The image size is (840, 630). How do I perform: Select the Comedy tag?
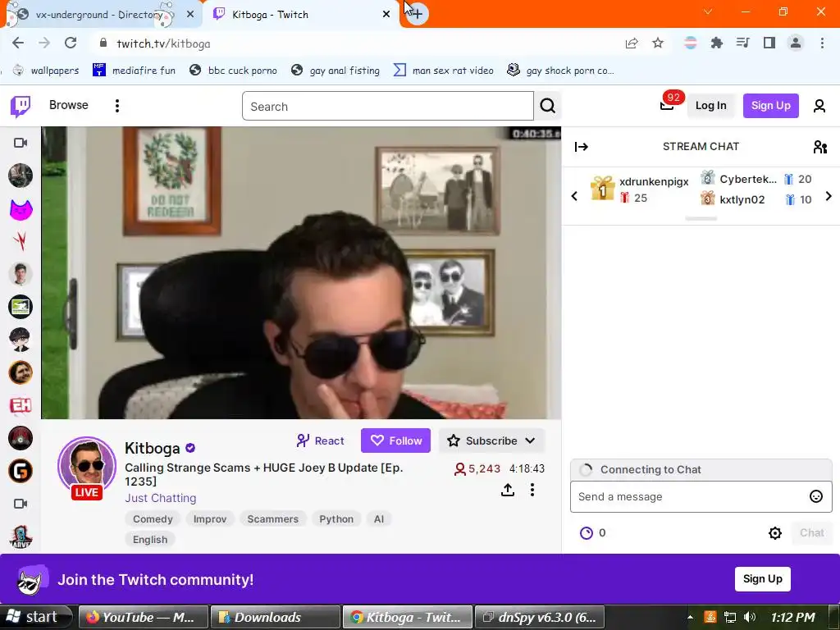[x=153, y=519]
